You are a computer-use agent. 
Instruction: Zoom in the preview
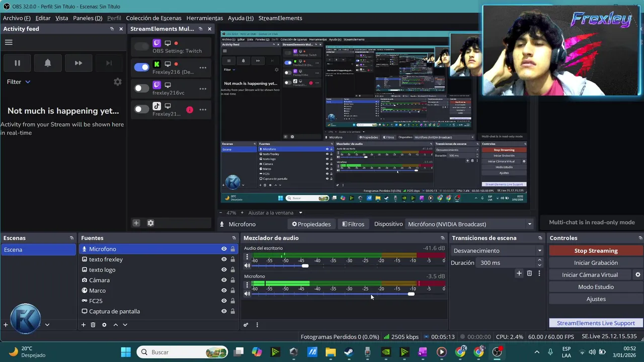pos(242,213)
